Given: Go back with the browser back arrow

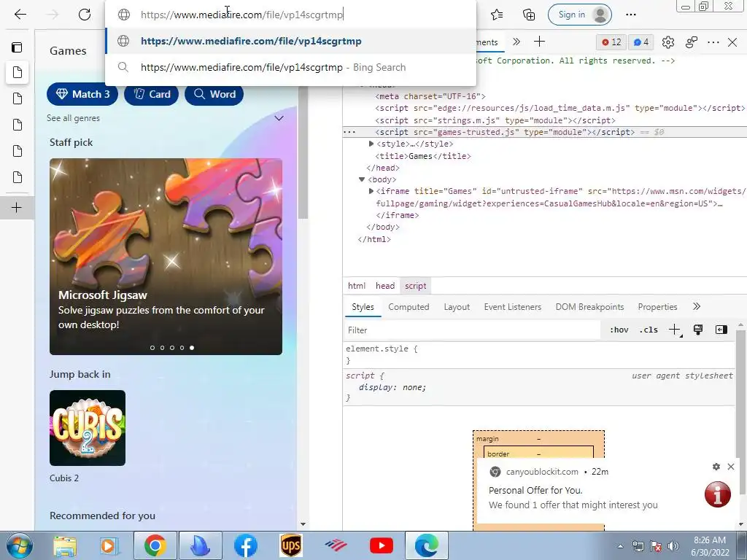Looking at the screenshot, I should (20, 15).
